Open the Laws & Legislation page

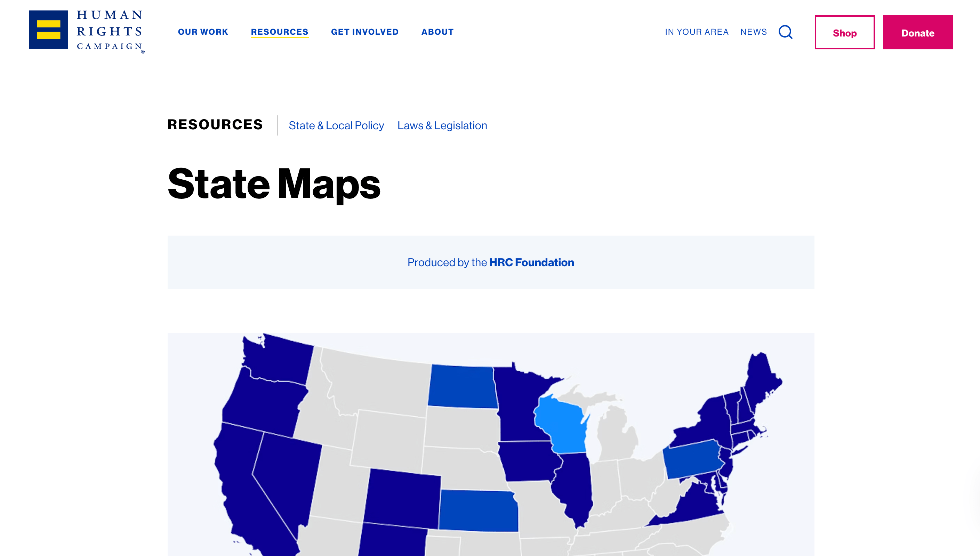tap(442, 125)
